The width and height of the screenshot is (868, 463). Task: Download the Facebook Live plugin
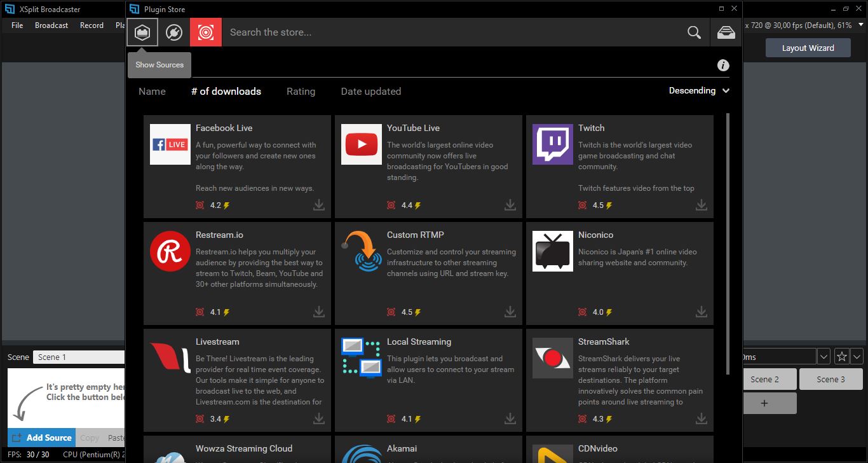click(319, 205)
